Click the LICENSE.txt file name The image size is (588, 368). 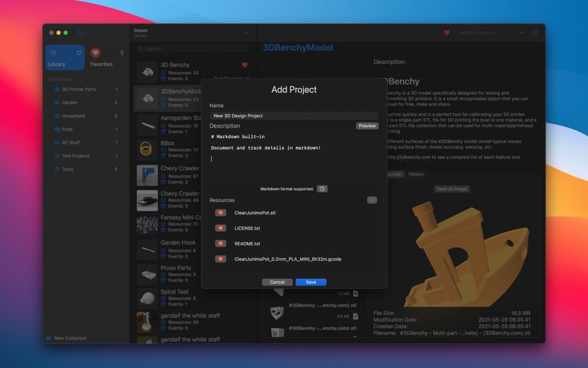(x=247, y=228)
